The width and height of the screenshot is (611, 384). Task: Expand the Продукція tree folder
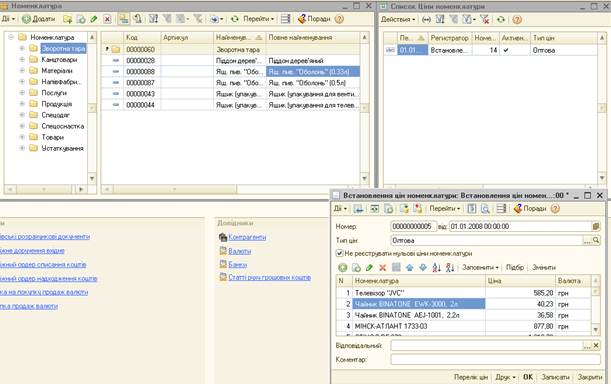click(22, 104)
